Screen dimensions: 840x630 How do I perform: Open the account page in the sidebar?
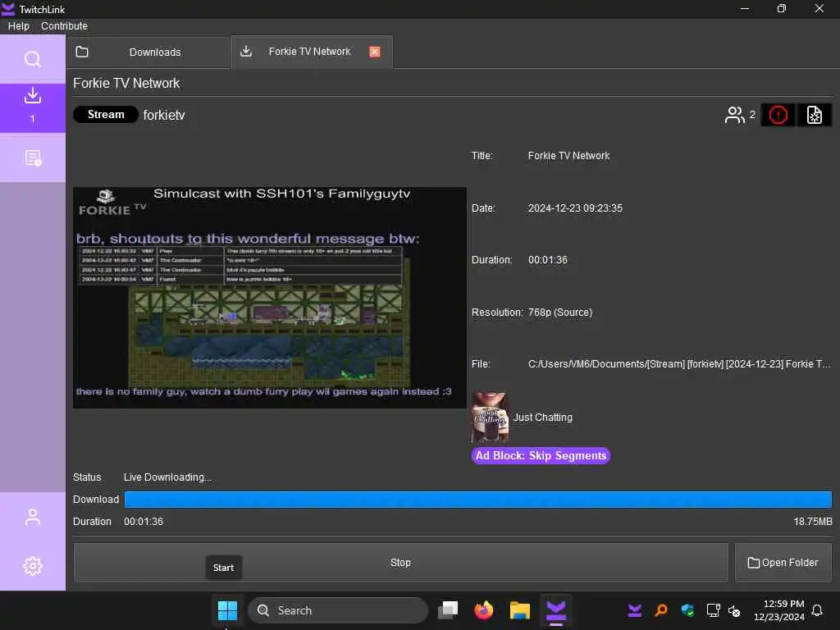click(x=33, y=517)
